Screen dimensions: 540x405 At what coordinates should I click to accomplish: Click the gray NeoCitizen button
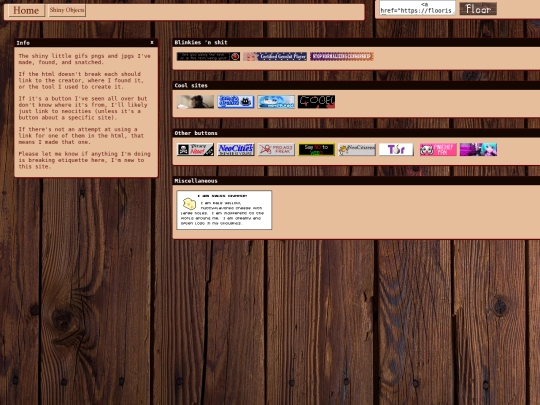(x=357, y=149)
